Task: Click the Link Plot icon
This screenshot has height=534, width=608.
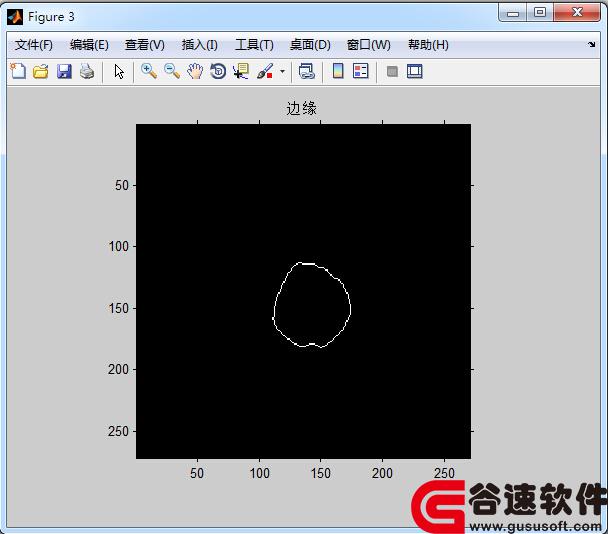Action: pos(306,71)
